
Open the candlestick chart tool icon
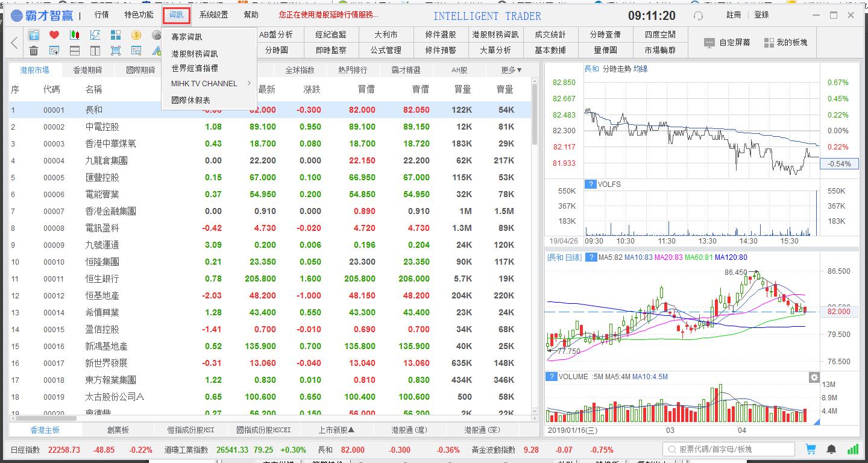75,35
